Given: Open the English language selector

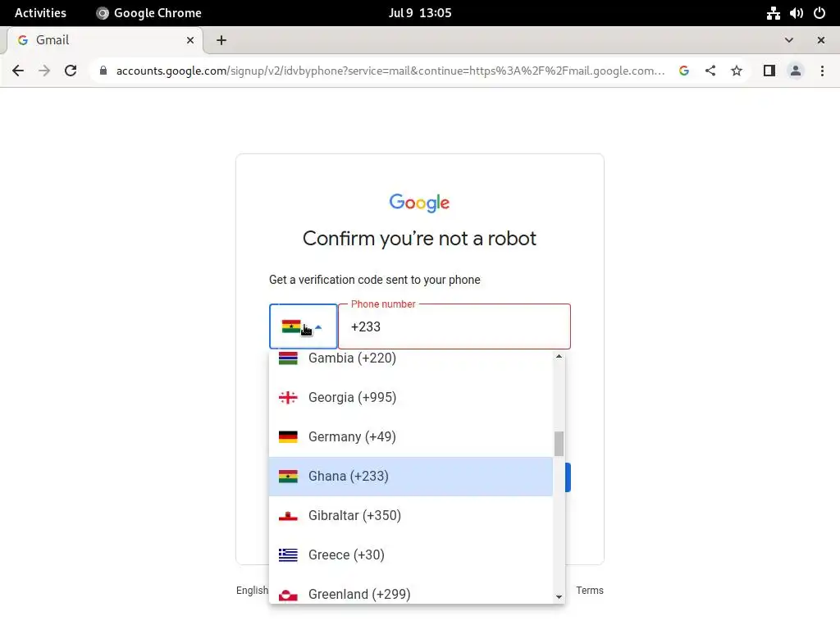Looking at the screenshot, I should click(x=252, y=591).
